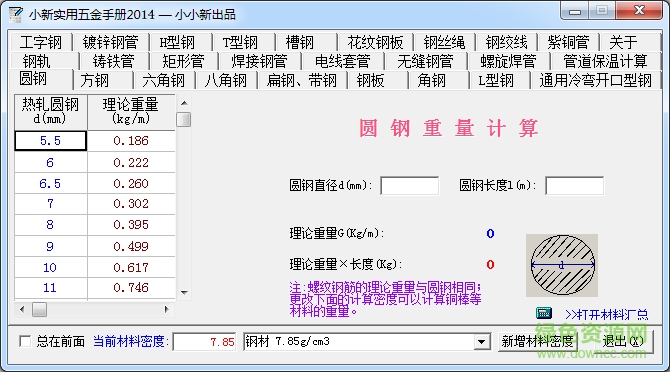
Task: Select the diameter cell 11
Action: (50, 288)
